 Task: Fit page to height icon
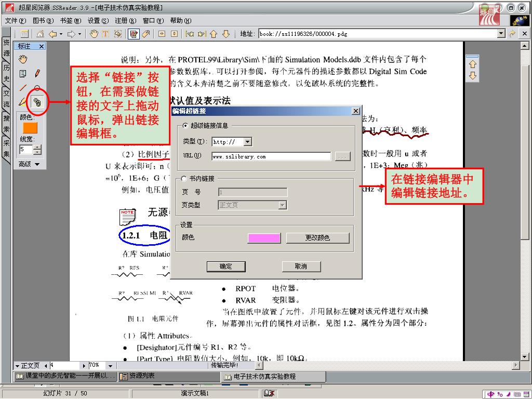(174, 34)
